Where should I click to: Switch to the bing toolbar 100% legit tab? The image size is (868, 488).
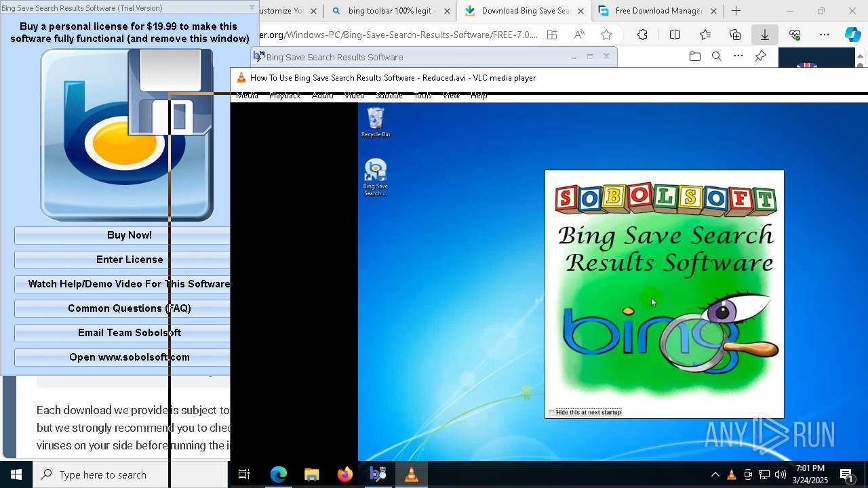pos(391,11)
